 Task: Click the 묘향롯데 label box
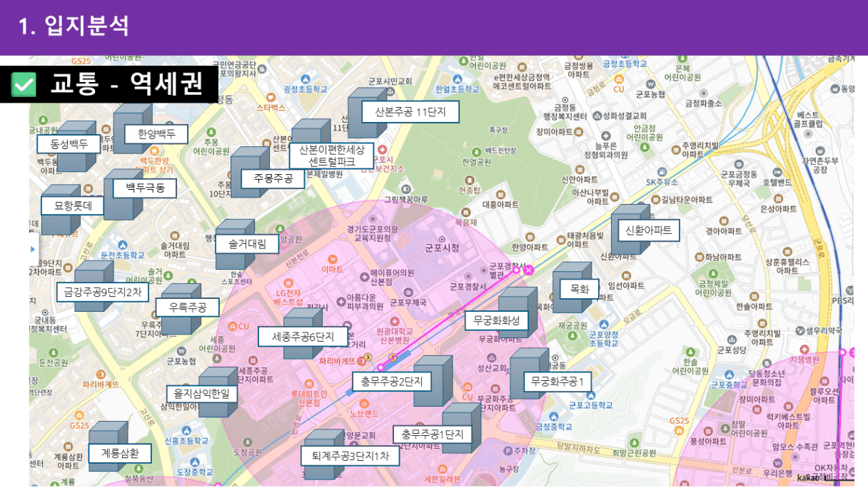coord(73,207)
